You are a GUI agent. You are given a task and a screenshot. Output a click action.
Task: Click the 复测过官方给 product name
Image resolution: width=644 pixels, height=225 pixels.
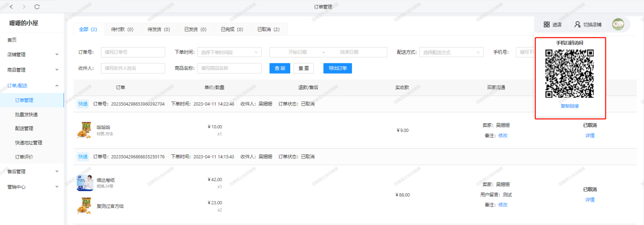[x=110, y=206]
